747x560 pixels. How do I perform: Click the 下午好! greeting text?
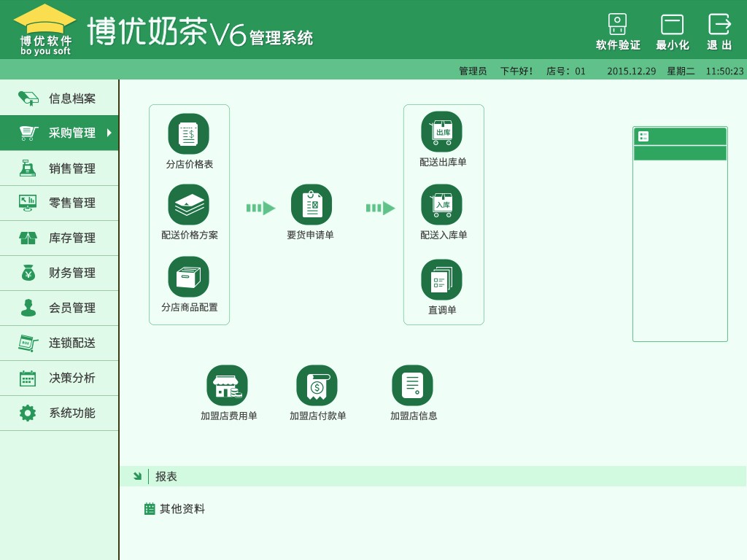516,71
